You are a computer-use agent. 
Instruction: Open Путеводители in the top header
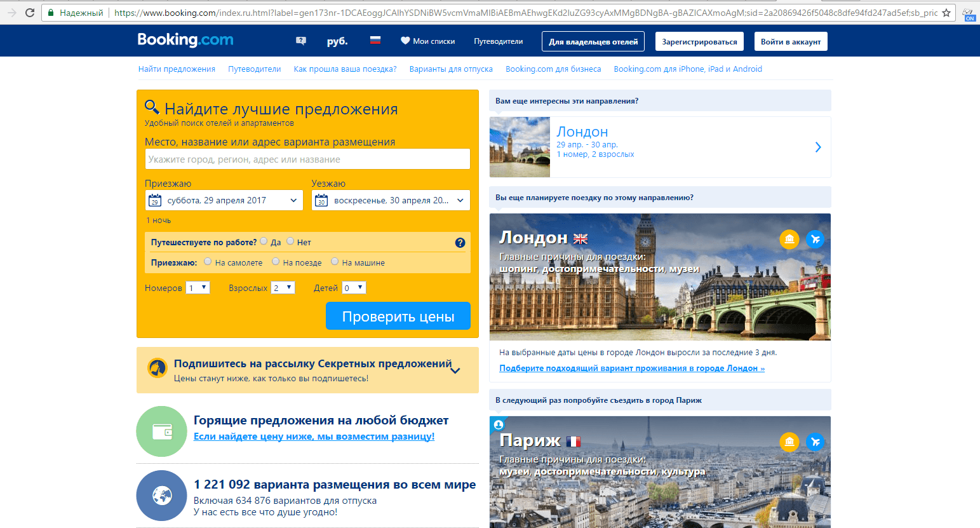[x=499, y=41]
